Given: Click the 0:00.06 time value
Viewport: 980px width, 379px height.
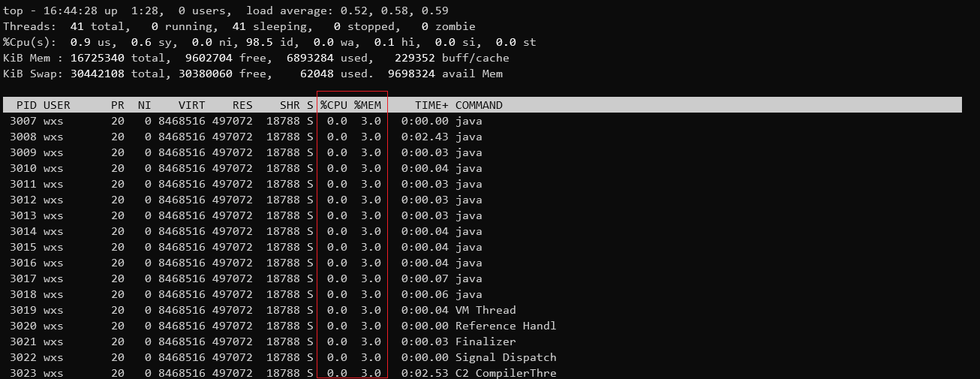Looking at the screenshot, I should (425, 294).
